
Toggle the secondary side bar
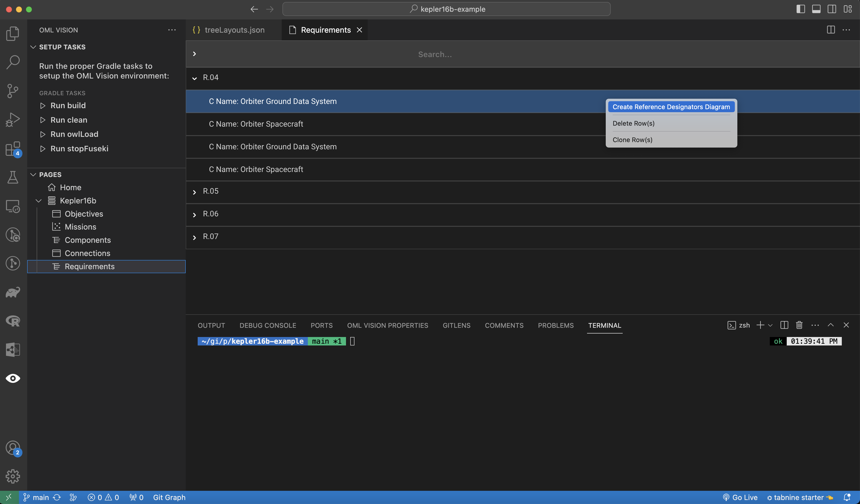coord(832,9)
